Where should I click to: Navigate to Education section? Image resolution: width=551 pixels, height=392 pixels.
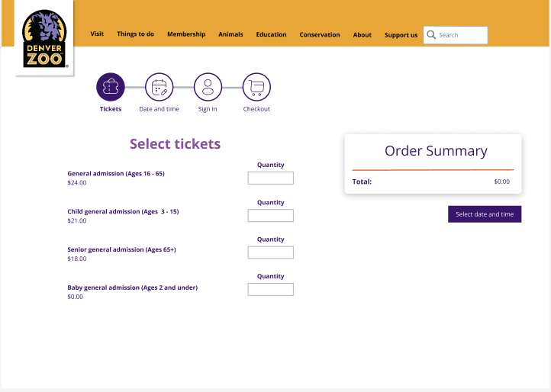point(271,34)
